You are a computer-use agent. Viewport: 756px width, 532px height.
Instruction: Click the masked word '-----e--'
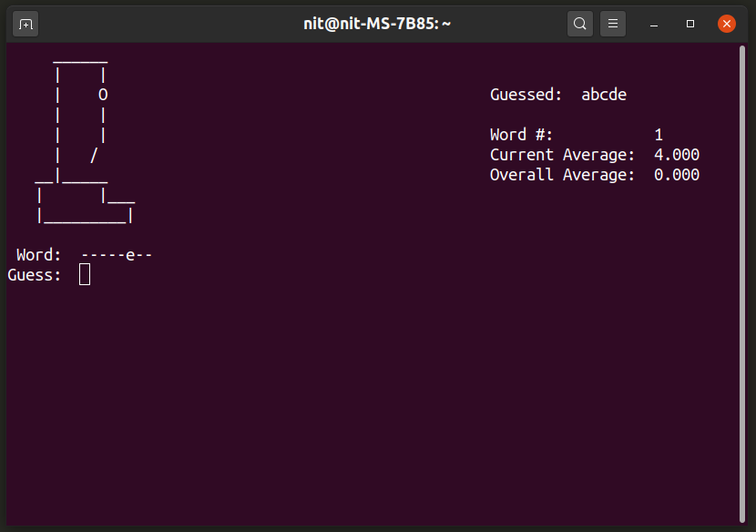117,255
